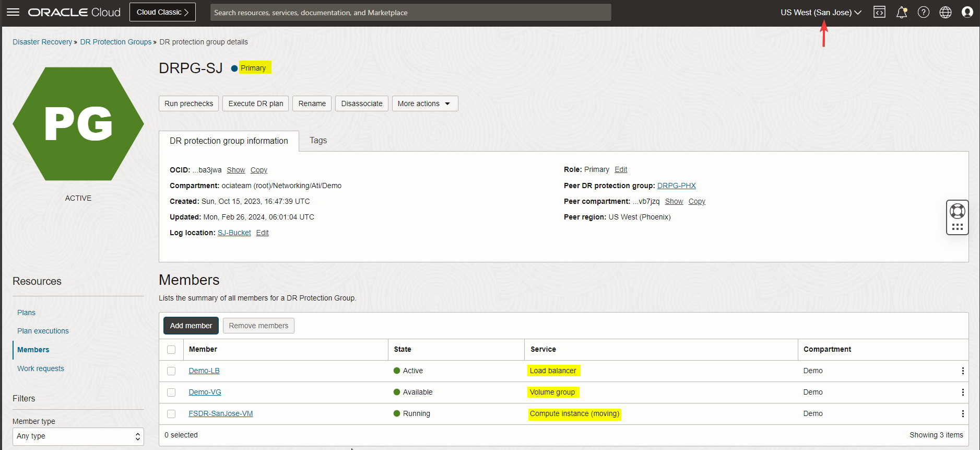
Task: Open the language globe icon
Action: click(946, 12)
